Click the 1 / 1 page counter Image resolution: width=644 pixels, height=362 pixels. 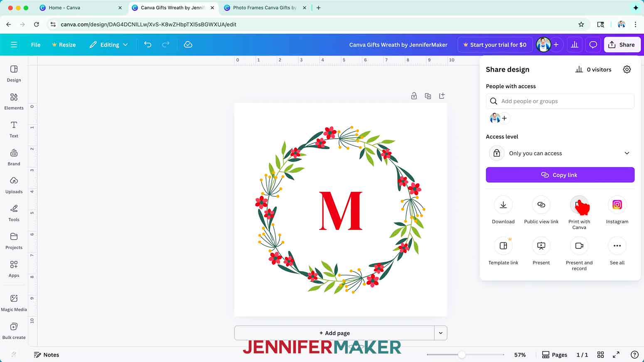click(582, 355)
